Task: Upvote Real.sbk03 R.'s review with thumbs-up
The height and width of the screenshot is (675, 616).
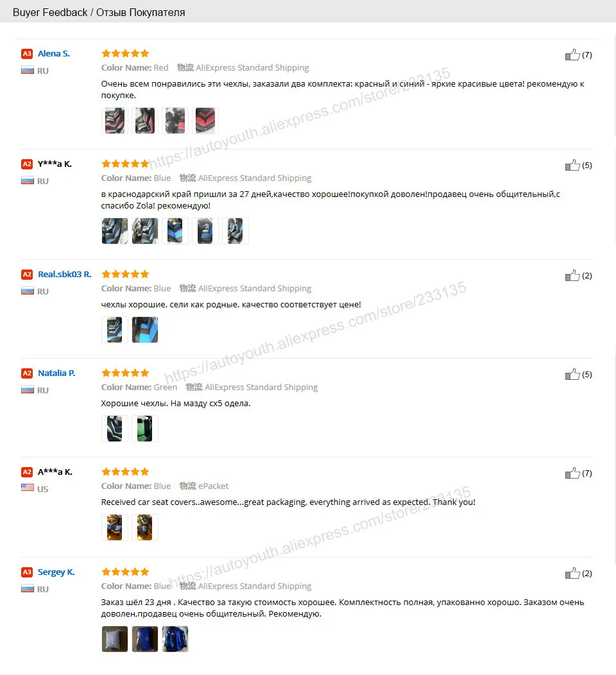Action: (572, 275)
